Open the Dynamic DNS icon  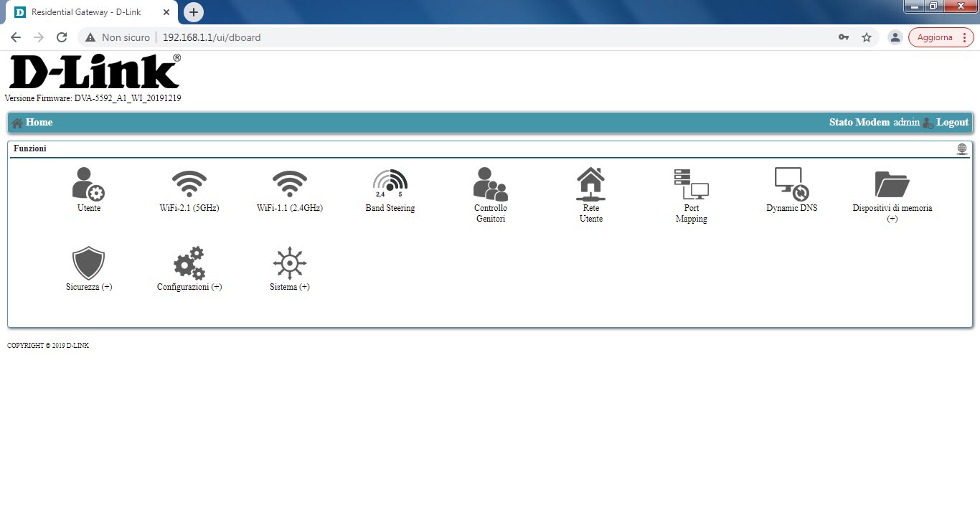[792, 184]
